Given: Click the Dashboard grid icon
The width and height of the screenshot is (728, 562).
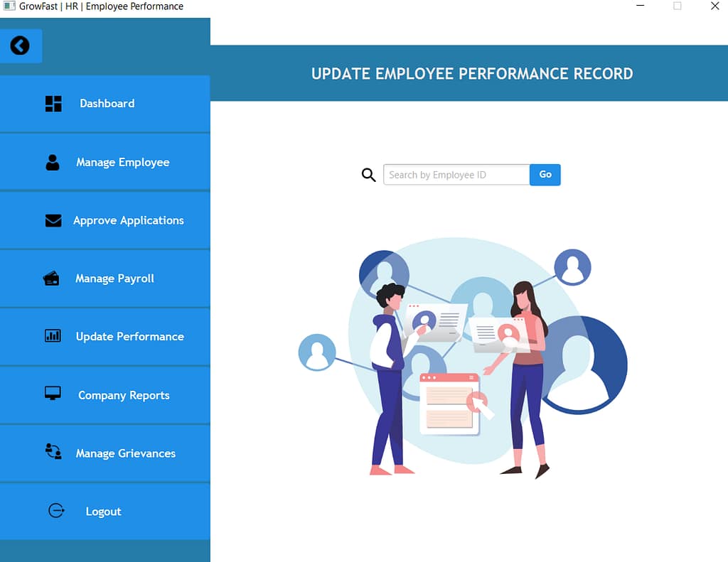Looking at the screenshot, I should (53, 104).
